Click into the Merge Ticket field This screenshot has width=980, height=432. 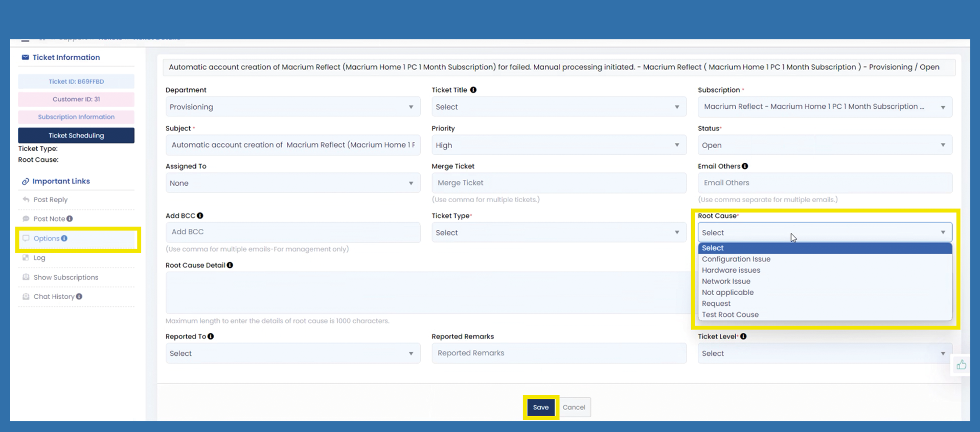point(558,183)
